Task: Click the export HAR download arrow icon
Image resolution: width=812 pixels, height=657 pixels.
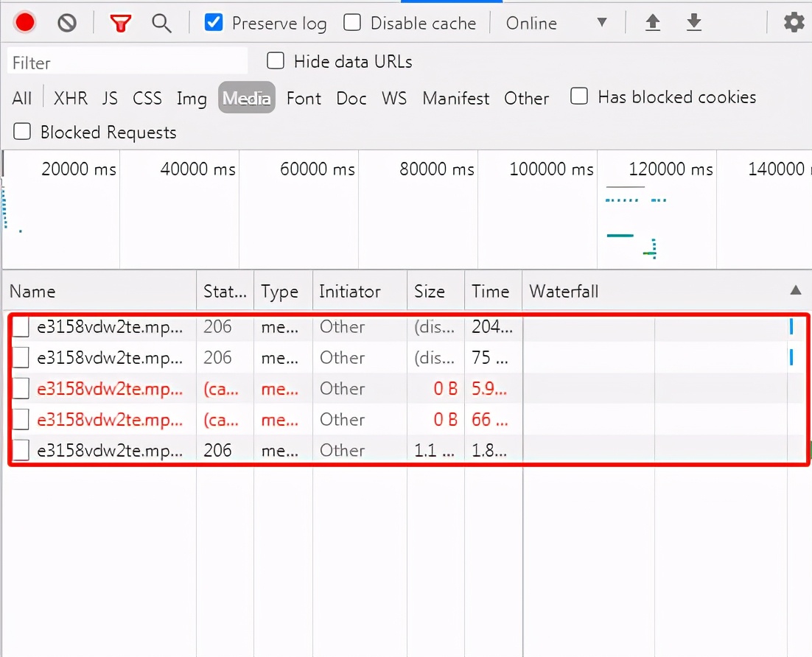Action: point(693,23)
